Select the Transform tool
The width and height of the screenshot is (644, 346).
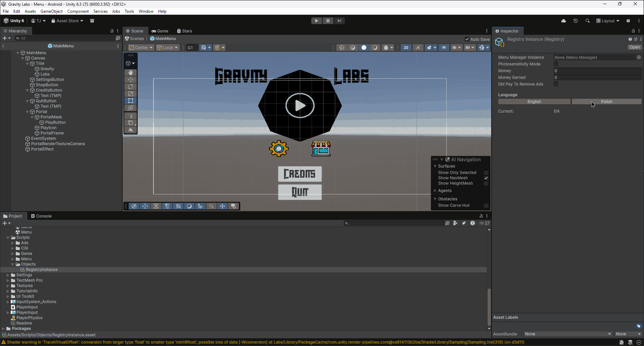pos(130,108)
